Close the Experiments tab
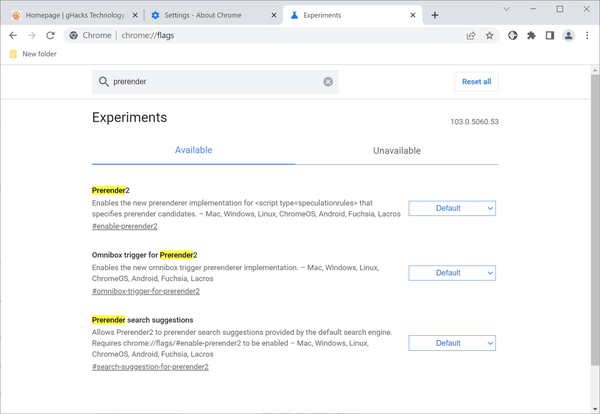 pos(412,15)
